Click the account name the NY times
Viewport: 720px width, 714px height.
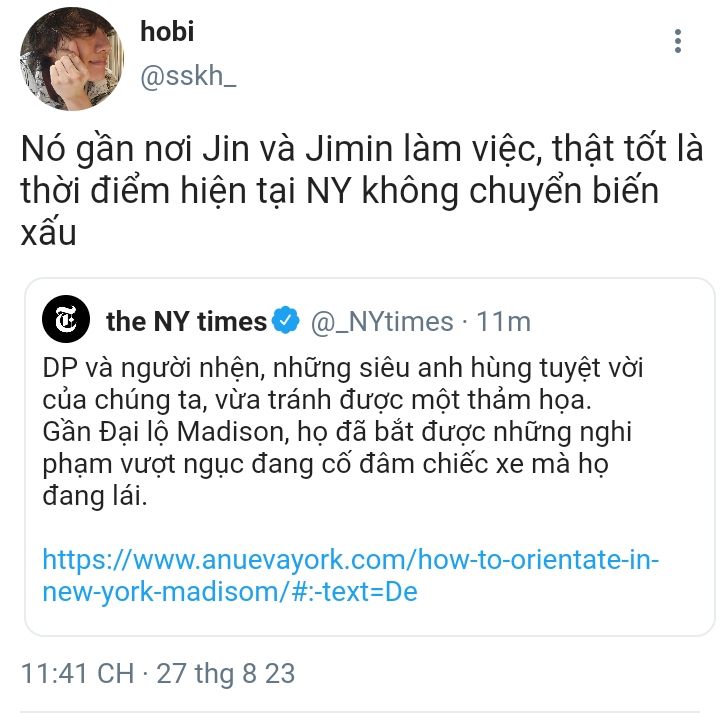coord(186,321)
